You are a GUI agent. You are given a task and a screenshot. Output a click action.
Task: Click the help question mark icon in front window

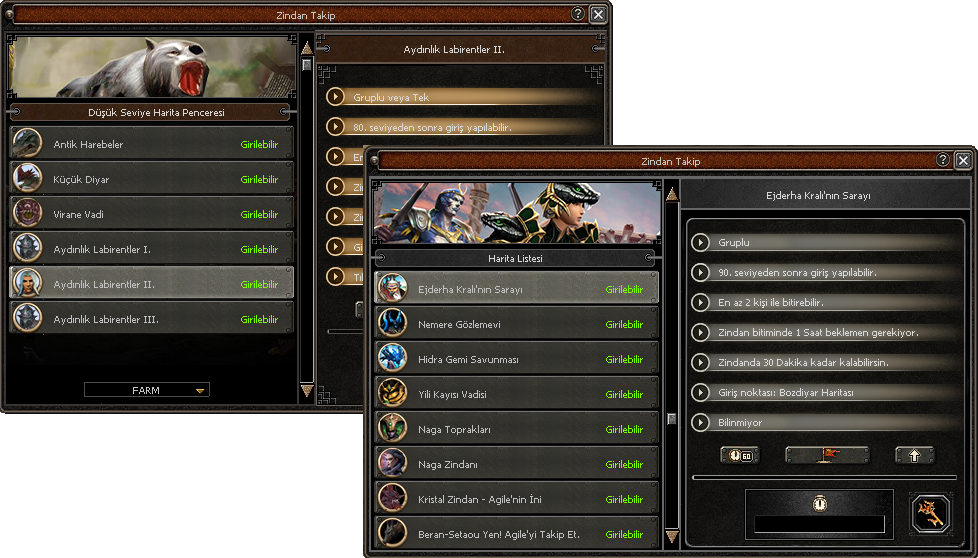(x=942, y=160)
